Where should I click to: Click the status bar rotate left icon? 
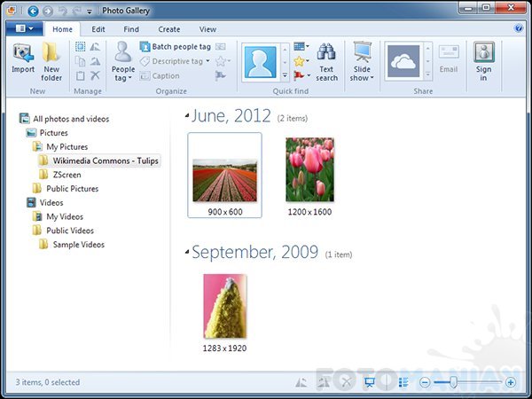coord(301,382)
